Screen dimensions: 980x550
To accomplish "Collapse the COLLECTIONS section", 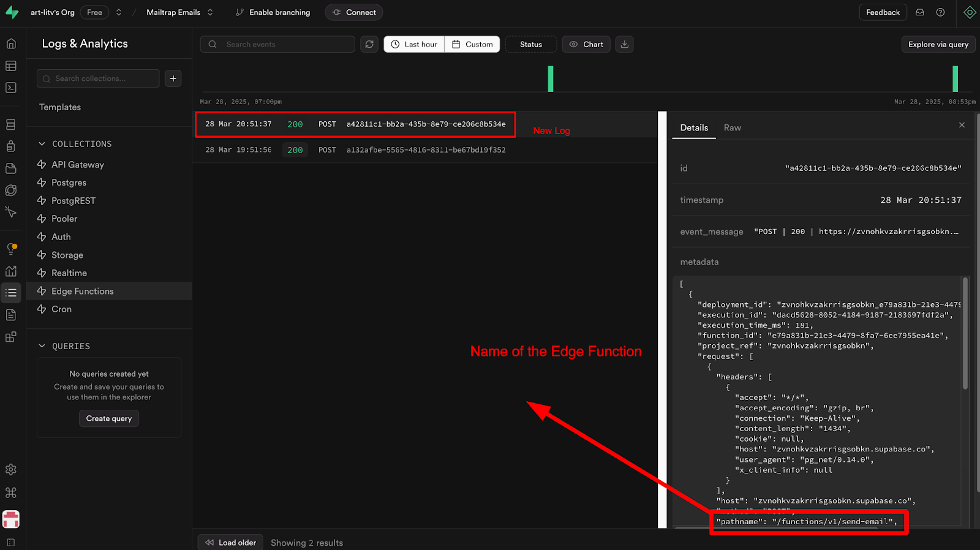I will pos(42,144).
